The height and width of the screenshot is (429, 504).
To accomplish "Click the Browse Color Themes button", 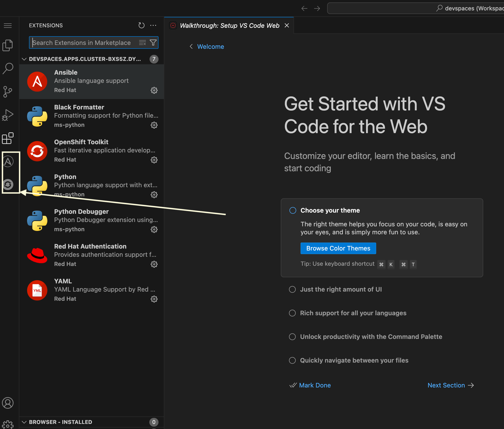I will 338,248.
